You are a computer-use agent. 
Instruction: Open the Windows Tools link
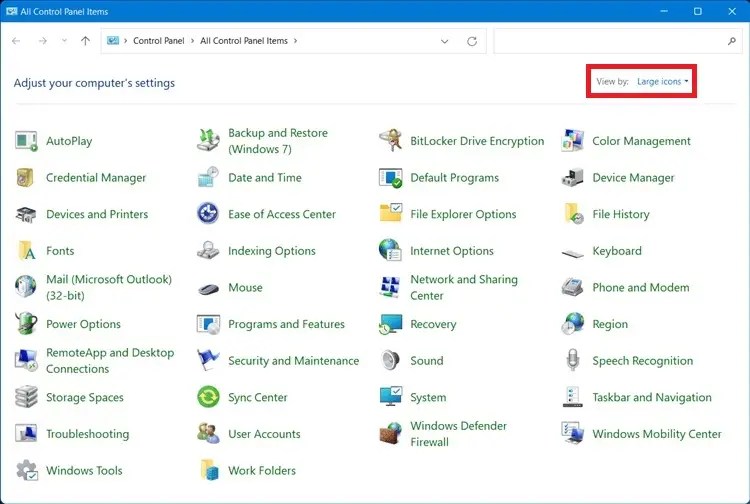coord(84,471)
